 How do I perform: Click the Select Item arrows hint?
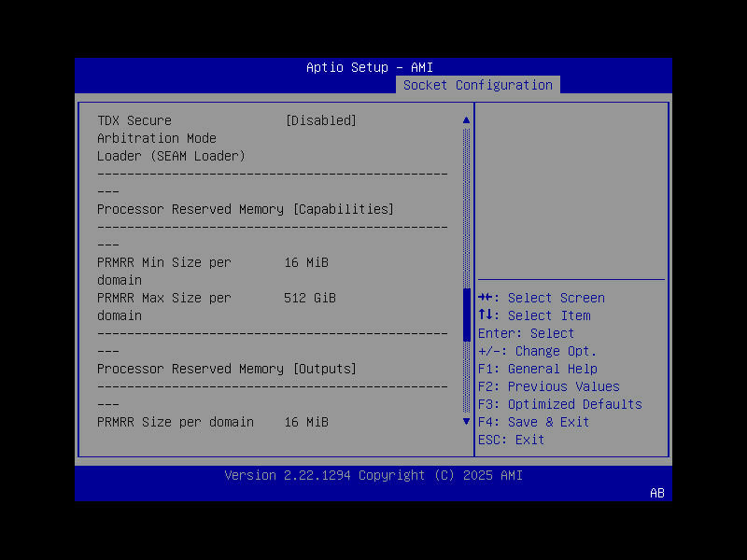pos(540,315)
